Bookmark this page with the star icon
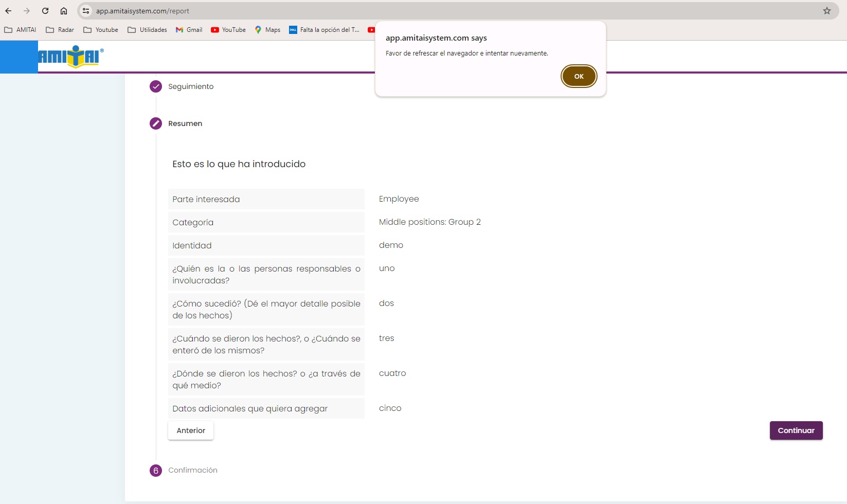Viewport: 847px width, 504px height. tap(827, 11)
